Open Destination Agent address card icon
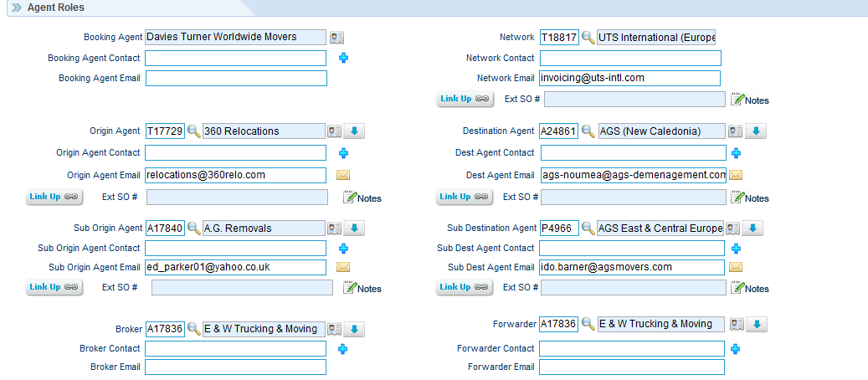The height and width of the screenshot is (380, 868). [735, 131]
